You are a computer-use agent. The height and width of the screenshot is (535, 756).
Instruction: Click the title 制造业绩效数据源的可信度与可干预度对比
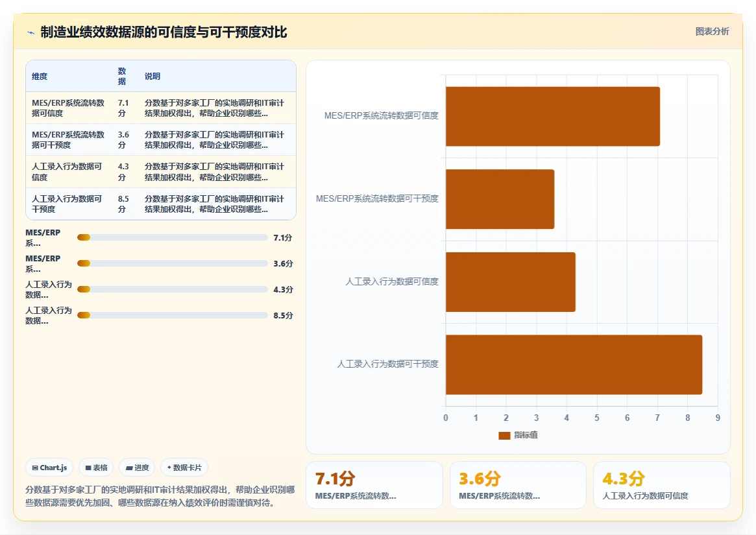(164, 32)
